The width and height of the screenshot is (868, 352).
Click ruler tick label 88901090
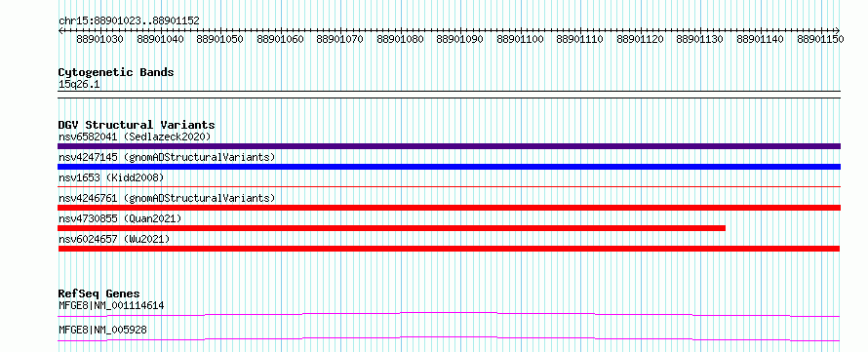pyautogui.click(x=459, y=39)
